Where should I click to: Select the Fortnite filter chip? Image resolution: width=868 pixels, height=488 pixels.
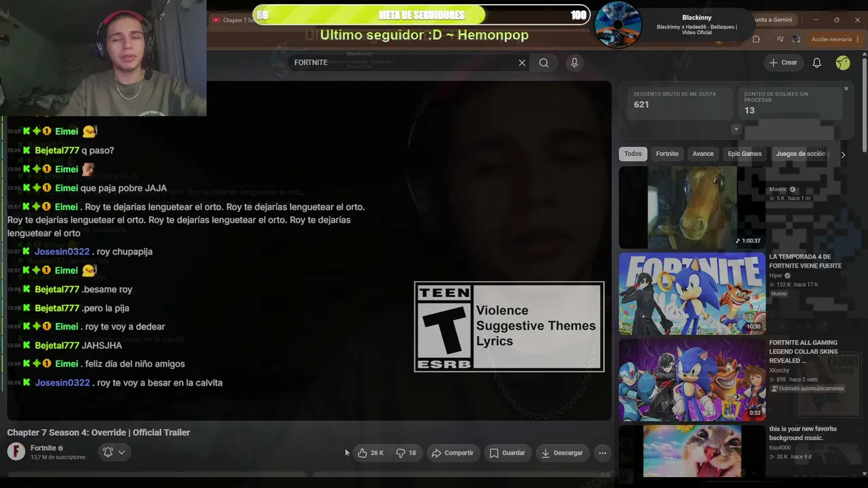pos(667,154)
